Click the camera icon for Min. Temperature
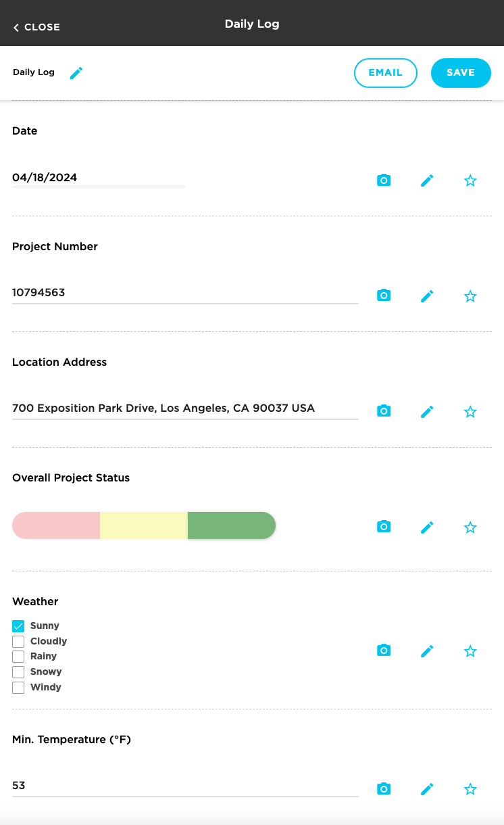The width and height of the screenshot is (504, 825). (383, 788)
